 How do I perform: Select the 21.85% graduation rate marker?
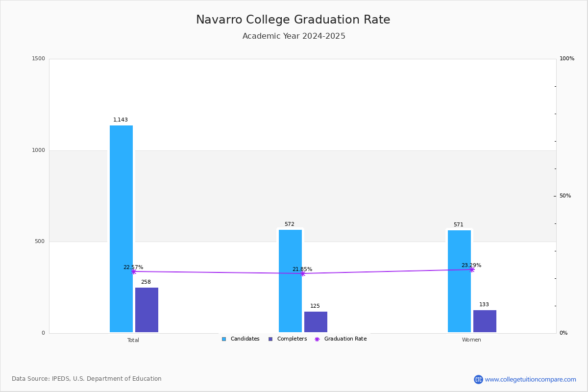click(302, 273)
